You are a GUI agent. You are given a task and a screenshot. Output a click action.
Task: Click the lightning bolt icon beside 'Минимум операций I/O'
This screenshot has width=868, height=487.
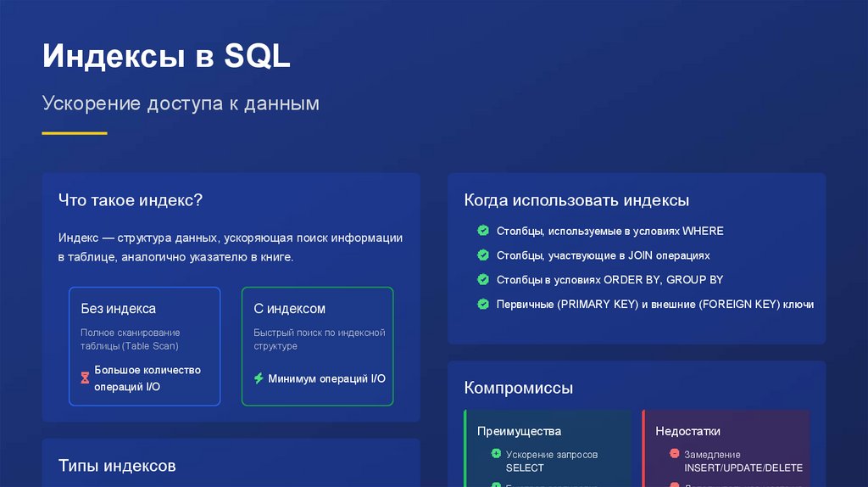[x=259, y=378]
